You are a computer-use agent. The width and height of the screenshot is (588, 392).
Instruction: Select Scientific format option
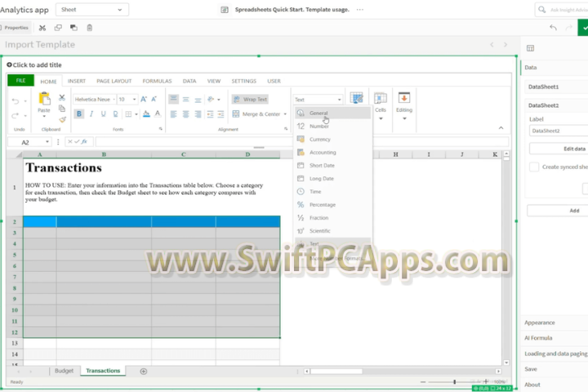coord(332,230)
